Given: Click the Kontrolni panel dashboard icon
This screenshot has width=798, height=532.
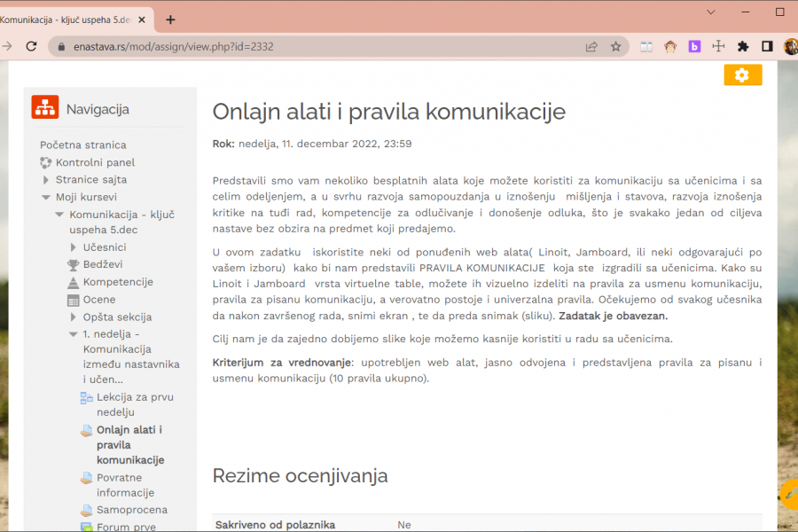Looking at the screenshot, I should (x=46, y=162).
